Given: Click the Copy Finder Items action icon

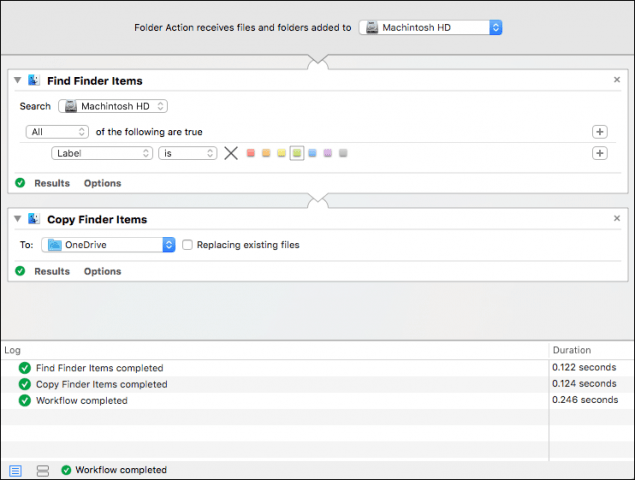Looking at the screenshot, I should tap(34, 219).
